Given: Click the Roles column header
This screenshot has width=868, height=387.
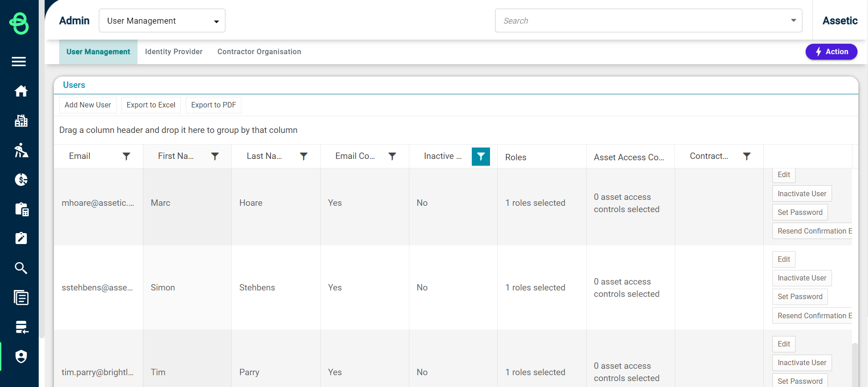Looking at the screenshot, I should tap(516, 157).
